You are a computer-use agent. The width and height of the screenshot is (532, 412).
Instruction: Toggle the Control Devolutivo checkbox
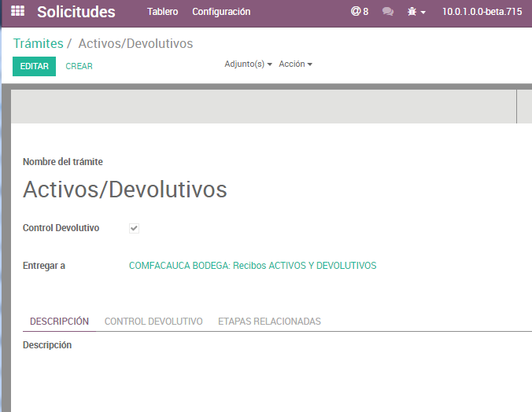135,228
